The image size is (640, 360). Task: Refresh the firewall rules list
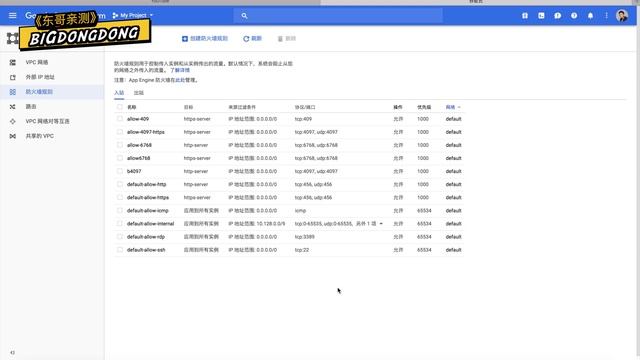[252, 38]
